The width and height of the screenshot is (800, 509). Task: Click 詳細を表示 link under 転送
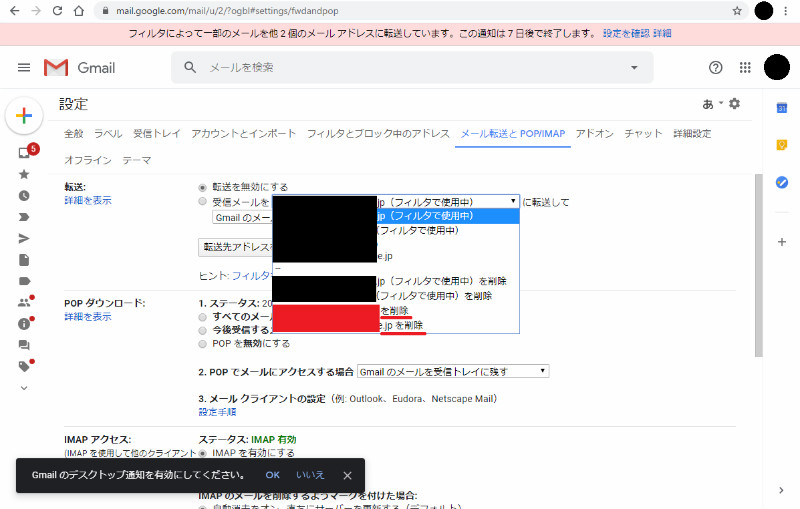coord(88,200)
